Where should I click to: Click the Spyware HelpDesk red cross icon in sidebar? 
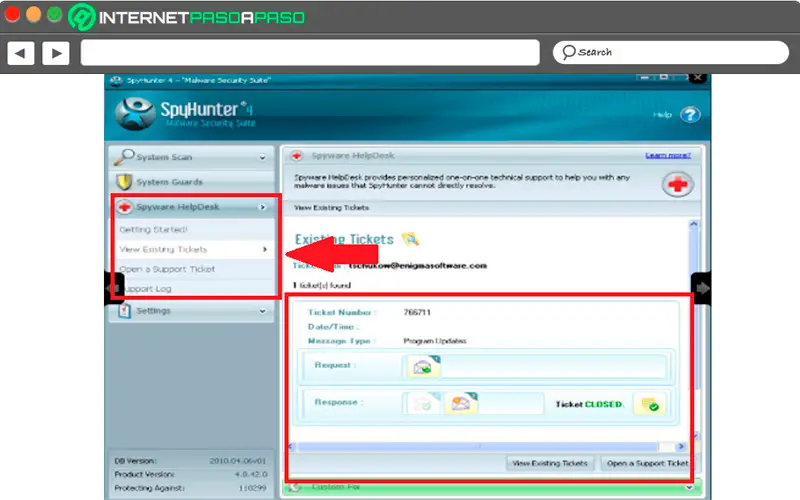(x=124, y=207)
